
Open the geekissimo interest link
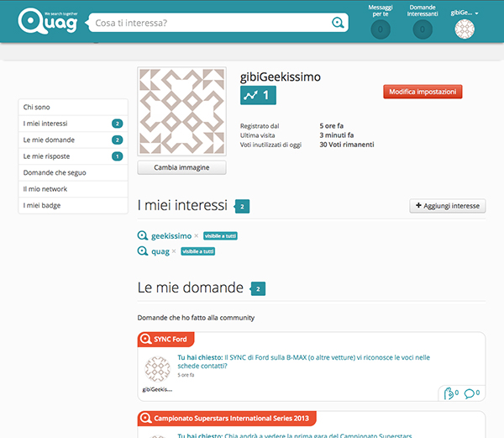tap(171, 236)
